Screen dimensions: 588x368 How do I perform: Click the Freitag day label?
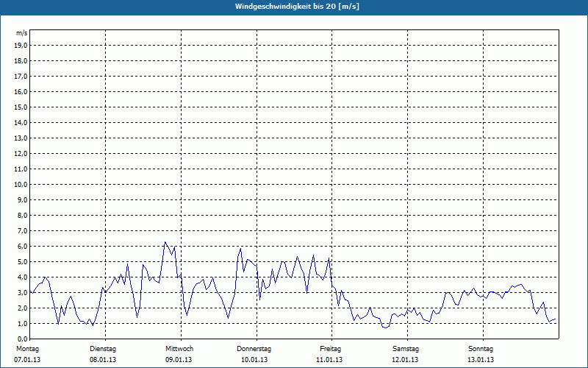(330, 349)
